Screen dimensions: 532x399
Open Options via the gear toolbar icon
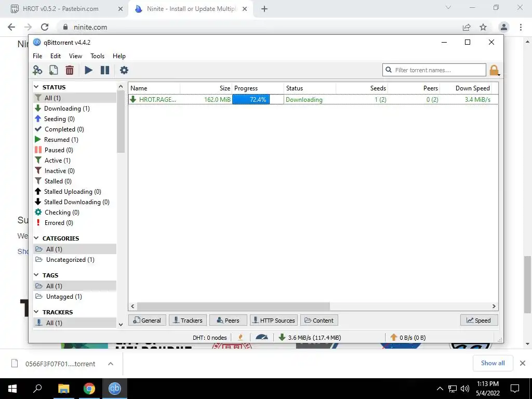point(124,70)
